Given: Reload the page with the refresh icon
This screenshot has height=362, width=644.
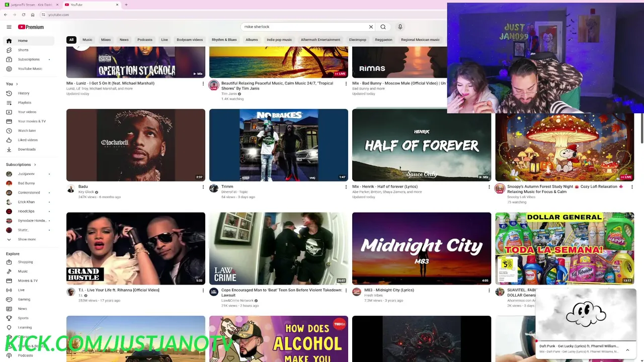Looking at the screenshot, I should click(23, 15).
